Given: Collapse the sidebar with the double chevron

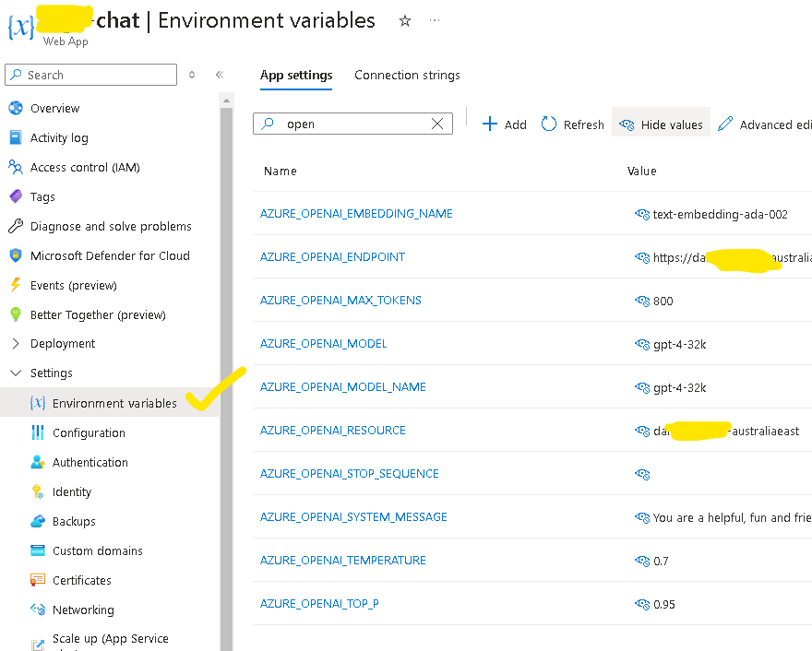Looking at the screenshot, I should [x=220, y=75].
